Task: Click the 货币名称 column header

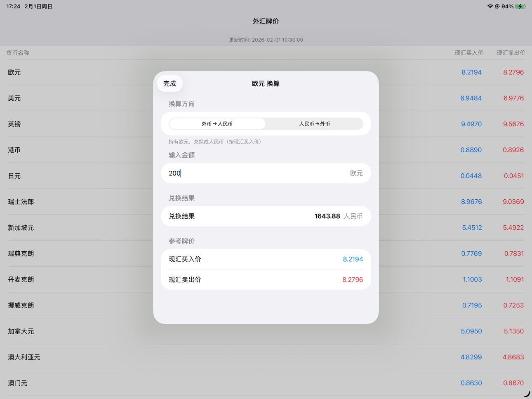Action: [18, 53]
